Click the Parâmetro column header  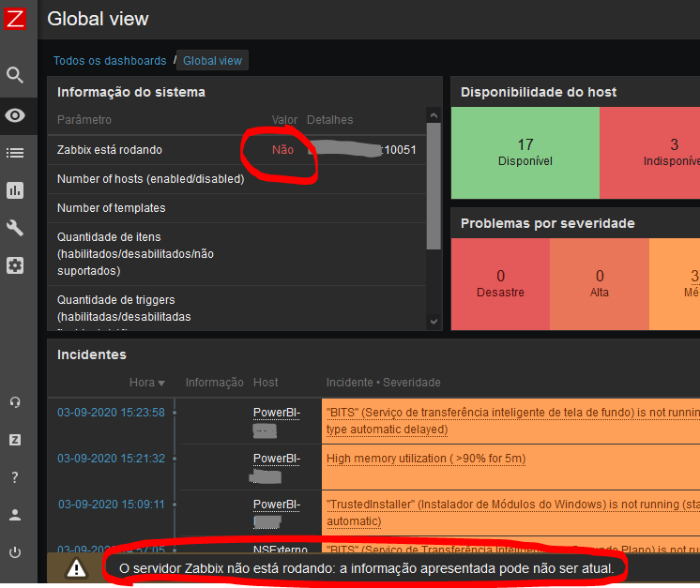pos(84,119)
